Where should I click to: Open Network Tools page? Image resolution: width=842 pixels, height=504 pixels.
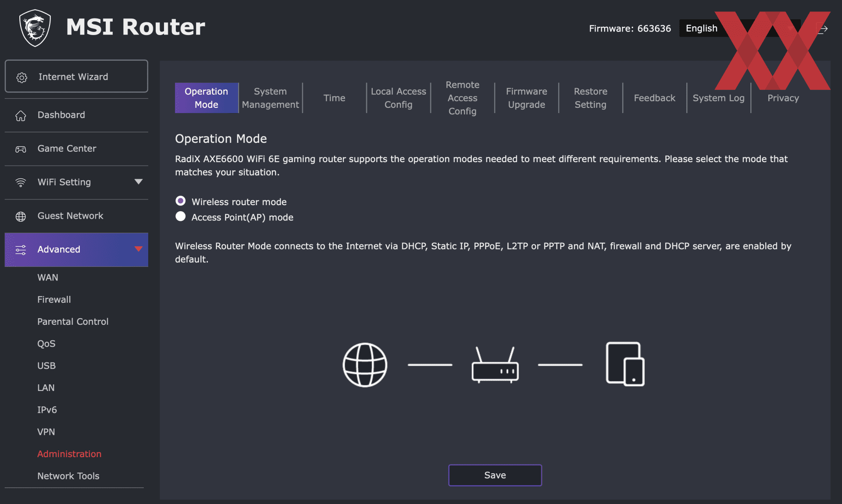tap(68, 476)
